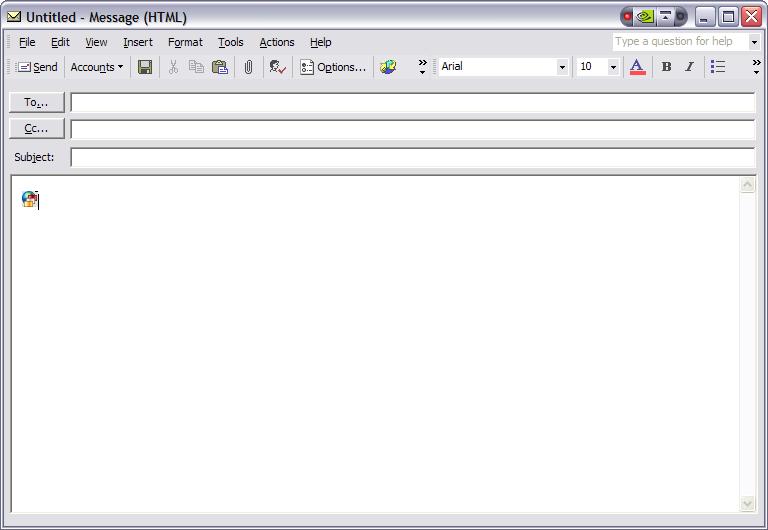768x530 pixels.
Task: Minimize the message window
Action: click(704, 17)
